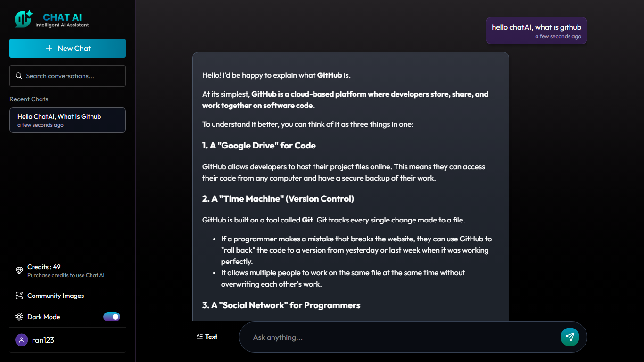Send the message with paper-plane button

point(570,337)
